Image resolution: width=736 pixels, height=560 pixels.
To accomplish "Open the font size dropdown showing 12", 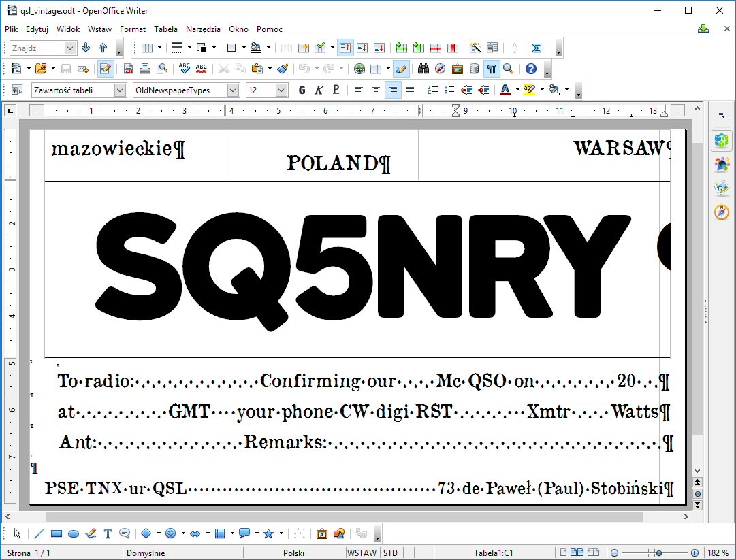I will coord(281,90).
